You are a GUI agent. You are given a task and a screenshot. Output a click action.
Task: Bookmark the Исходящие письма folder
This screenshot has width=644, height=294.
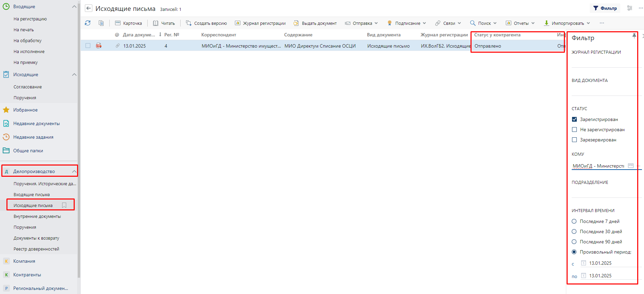(64, 205)
